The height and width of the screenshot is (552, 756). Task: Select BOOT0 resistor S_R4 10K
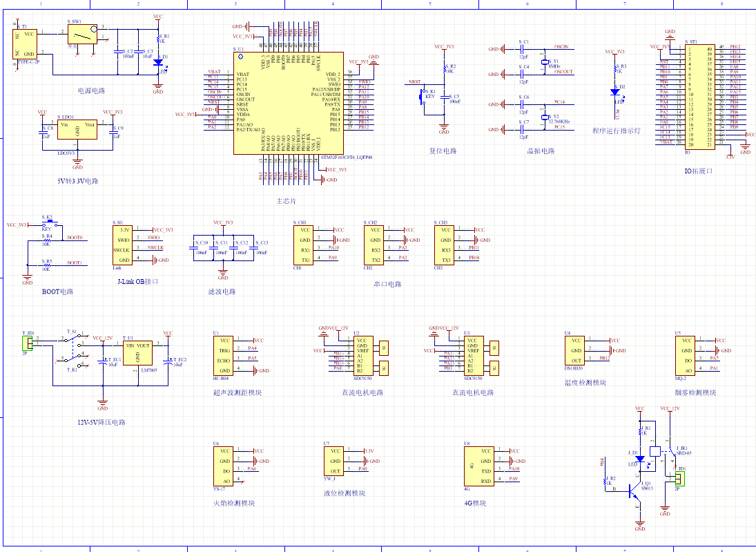(47, 239)
